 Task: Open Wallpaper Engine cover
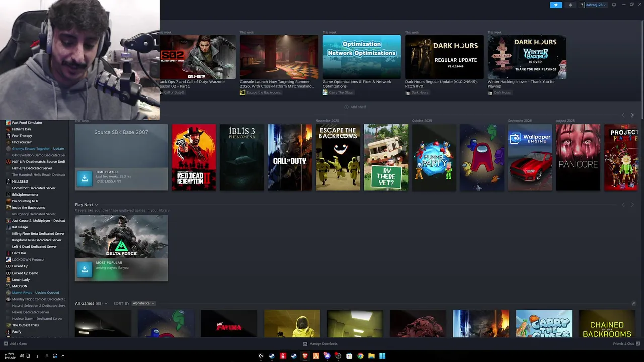[x=530, y=157]
